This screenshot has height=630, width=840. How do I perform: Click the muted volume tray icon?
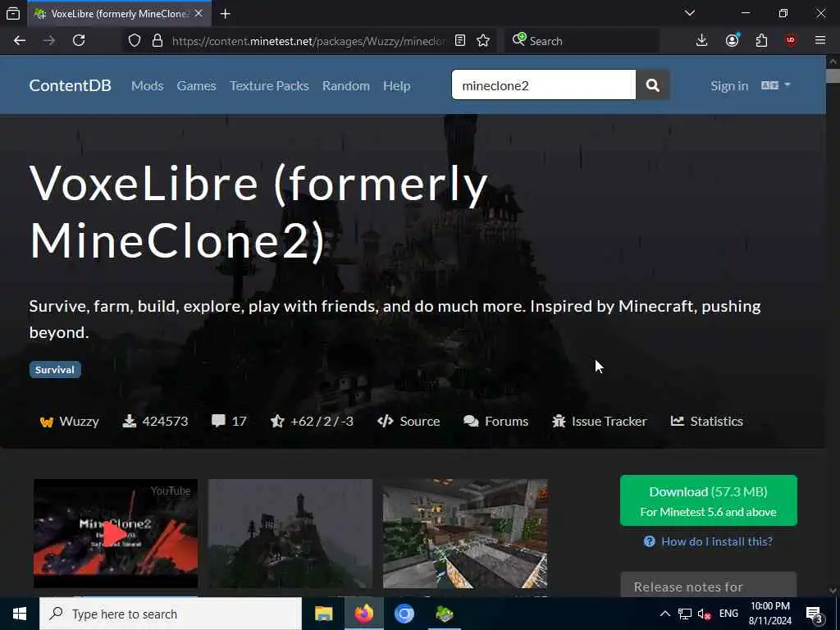click(x=704, y=614)
